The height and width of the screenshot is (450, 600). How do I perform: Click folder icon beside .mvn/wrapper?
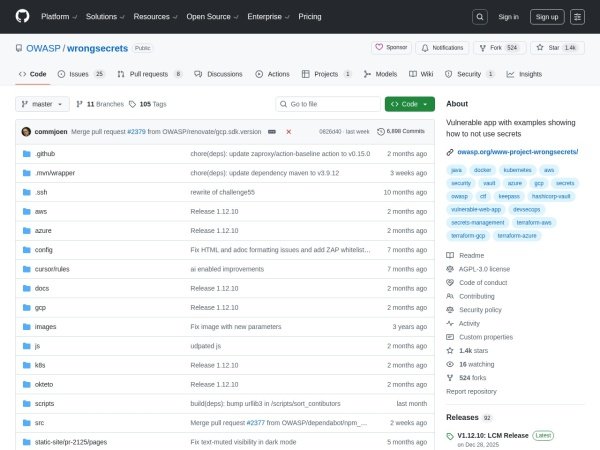(x=26, y=173)
